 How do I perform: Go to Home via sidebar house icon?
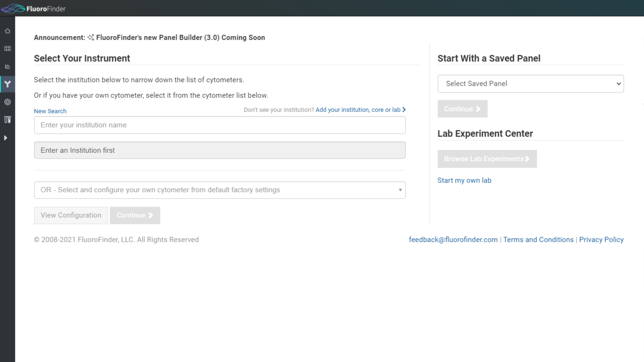[8, 31]
